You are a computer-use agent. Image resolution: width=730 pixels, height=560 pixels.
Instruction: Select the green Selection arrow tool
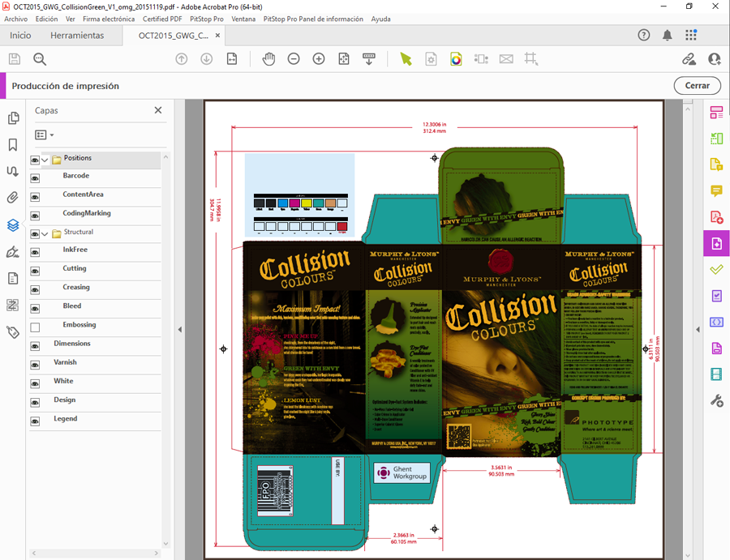[406, 59]
